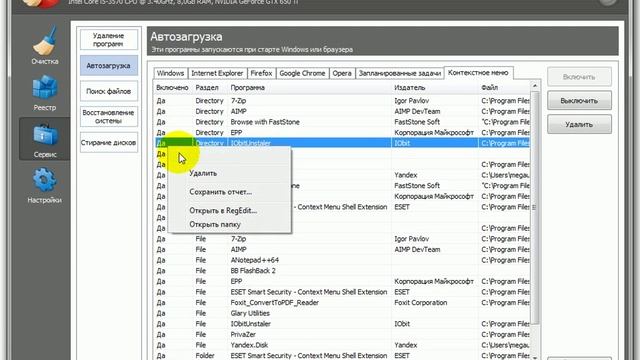Select the File EPP row
This screenshot has height=360, width=640.
pyautogui.click(x=342, y=281)
